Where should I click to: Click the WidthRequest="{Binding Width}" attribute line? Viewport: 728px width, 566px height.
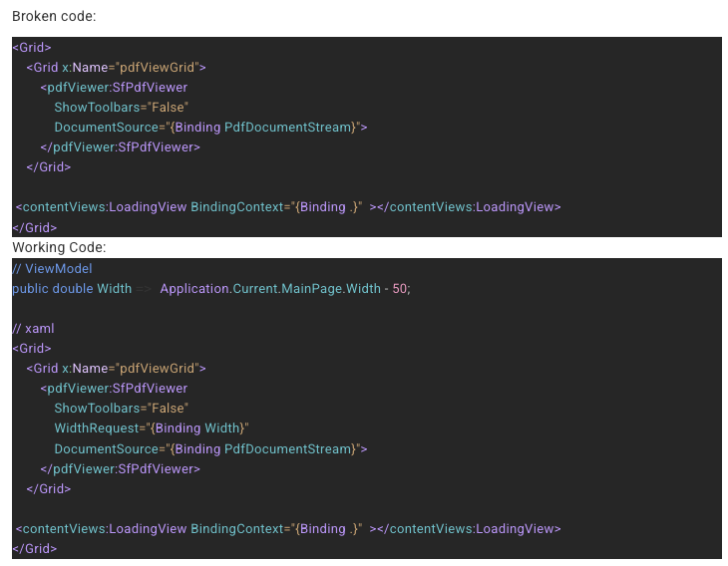[x=151, y=427]
